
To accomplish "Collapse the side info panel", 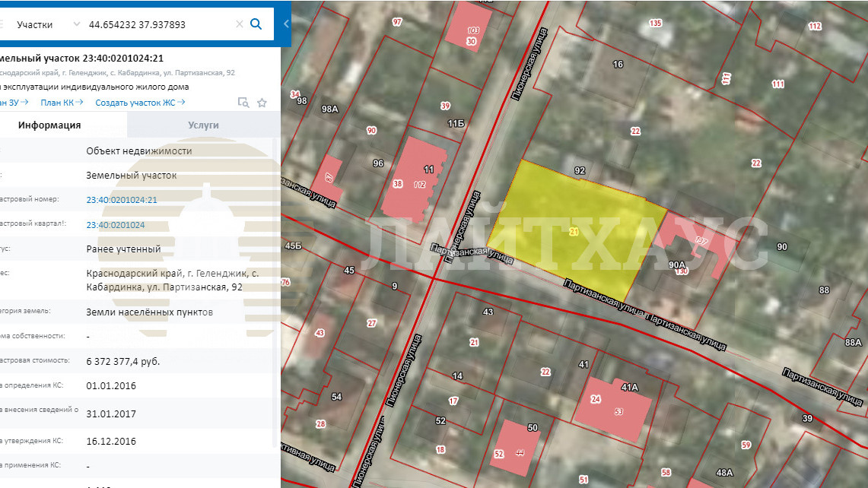I will (285, 24).
